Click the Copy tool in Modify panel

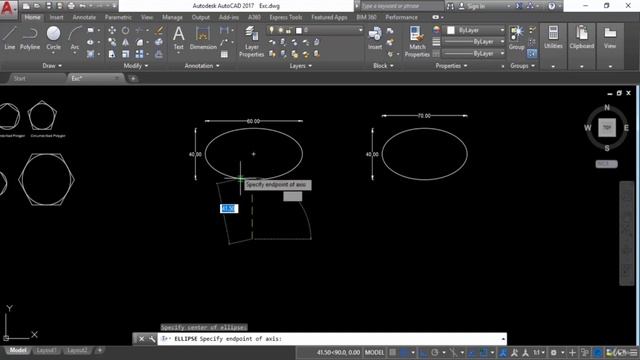[112, 42]
